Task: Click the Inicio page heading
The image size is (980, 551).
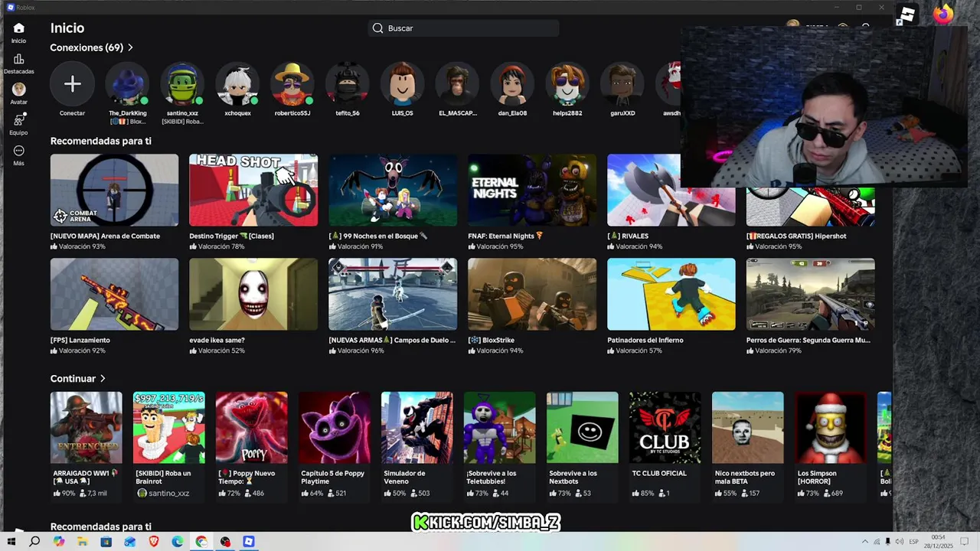Action: 67,28
